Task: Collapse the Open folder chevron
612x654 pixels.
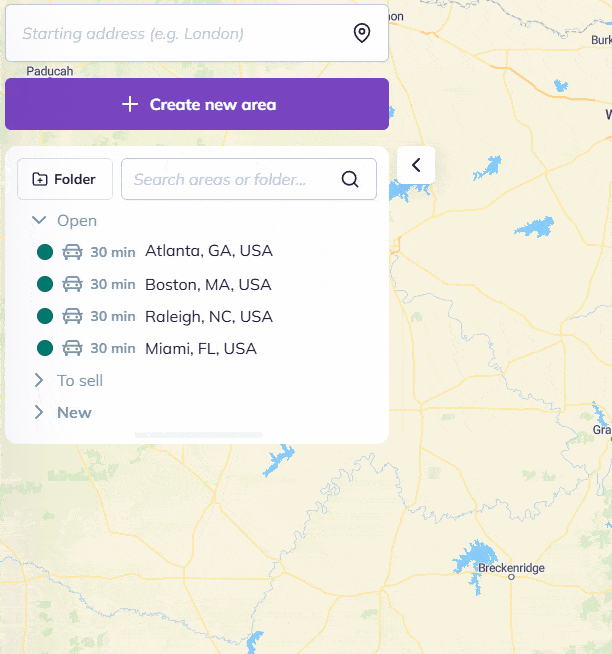Action: coord(39,220)
